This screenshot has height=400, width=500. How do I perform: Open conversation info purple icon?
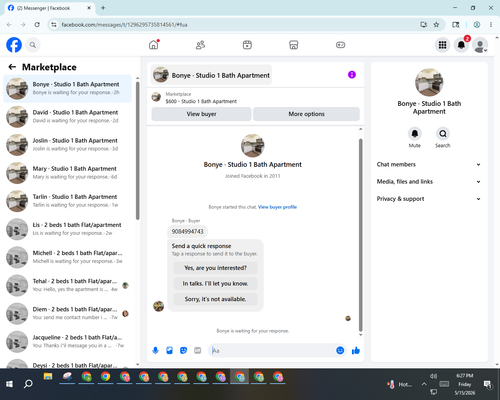[x=352, y=75]
